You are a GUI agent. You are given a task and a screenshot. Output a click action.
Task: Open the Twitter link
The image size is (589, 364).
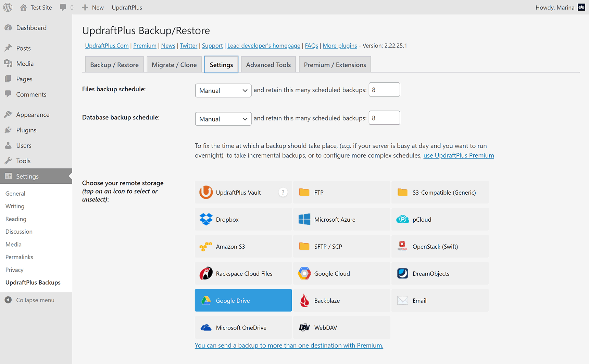[x=189, y=45]
